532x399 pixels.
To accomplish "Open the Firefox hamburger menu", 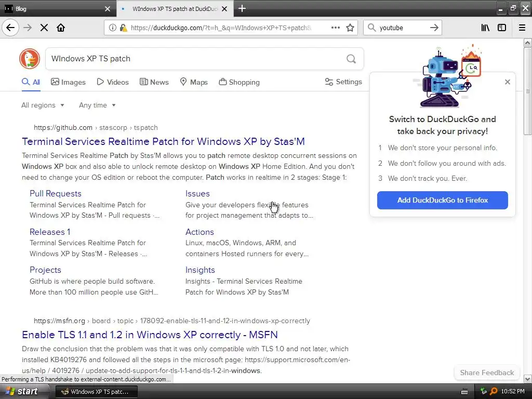I will pos(522,28).
